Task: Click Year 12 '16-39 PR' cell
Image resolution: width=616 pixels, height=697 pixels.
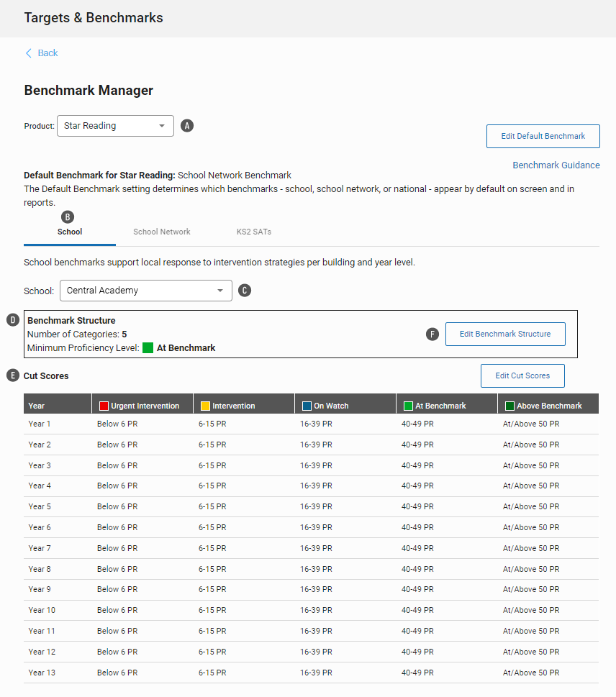Action: (x=316, y=652)
